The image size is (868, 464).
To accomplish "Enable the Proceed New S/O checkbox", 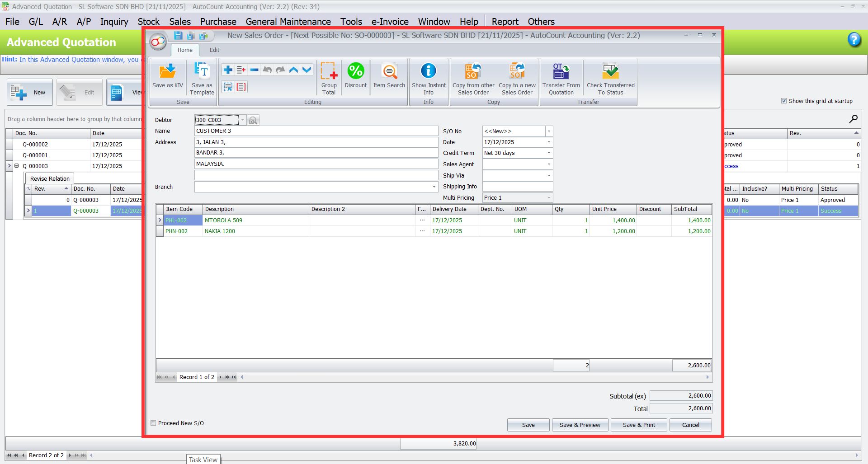I will pyautogui.click(x=154, y=422).
